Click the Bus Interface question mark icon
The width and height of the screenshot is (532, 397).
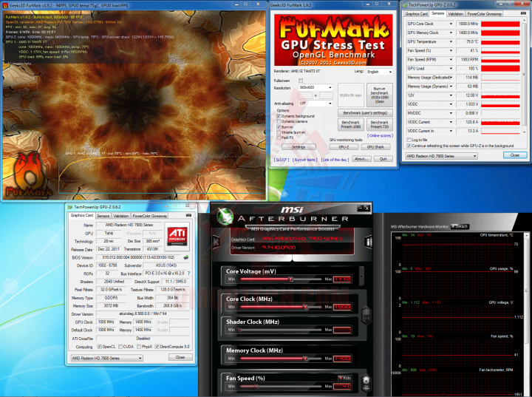pos(188,274)
